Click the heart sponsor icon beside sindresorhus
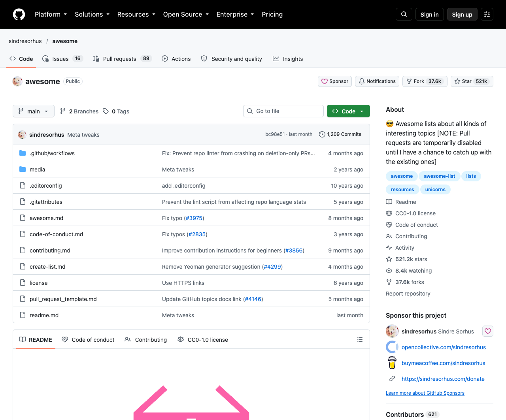 click(488, 331)
